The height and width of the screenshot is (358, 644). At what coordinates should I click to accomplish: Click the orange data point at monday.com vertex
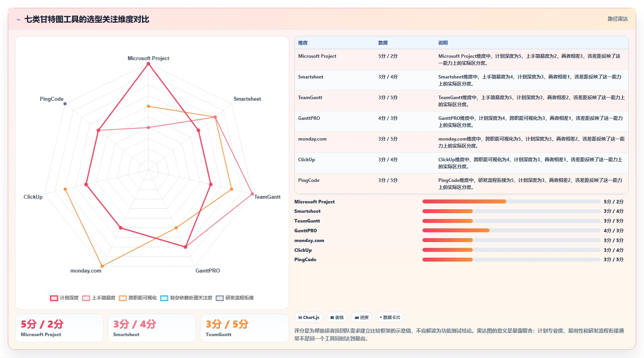102,266
